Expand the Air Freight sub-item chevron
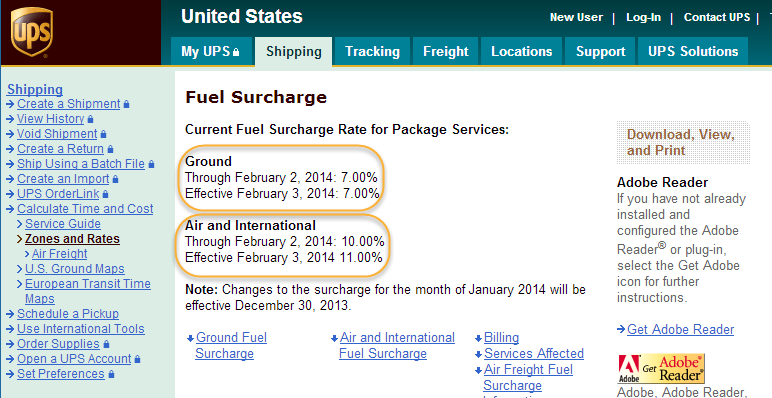772x398 pixels. pyautogui.click(x=28, y=254)
